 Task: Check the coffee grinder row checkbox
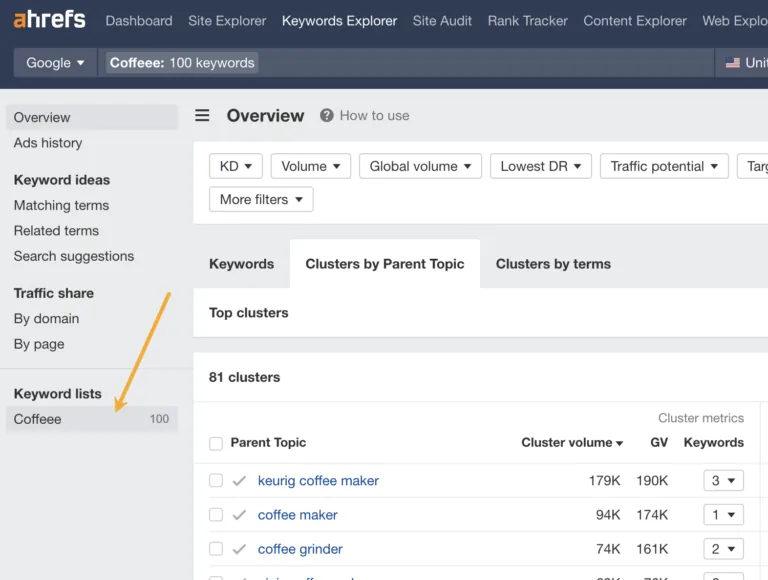[216, 549]
